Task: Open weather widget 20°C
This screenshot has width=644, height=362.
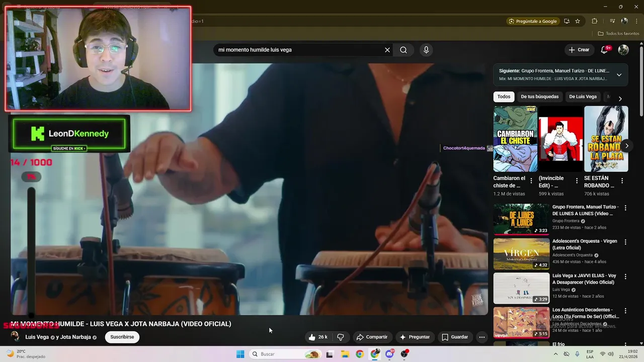Action: click(25, 354)
